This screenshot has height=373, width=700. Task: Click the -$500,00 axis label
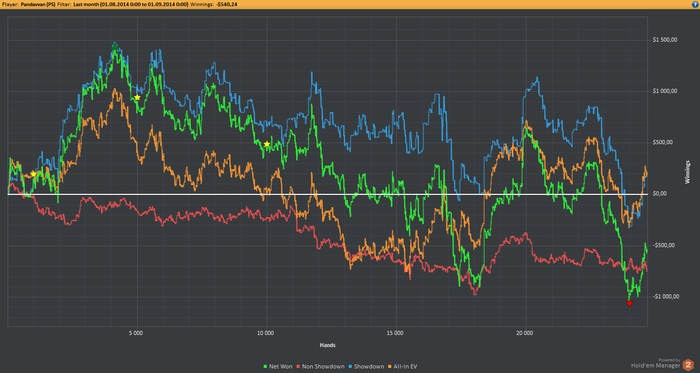[665, 245]
